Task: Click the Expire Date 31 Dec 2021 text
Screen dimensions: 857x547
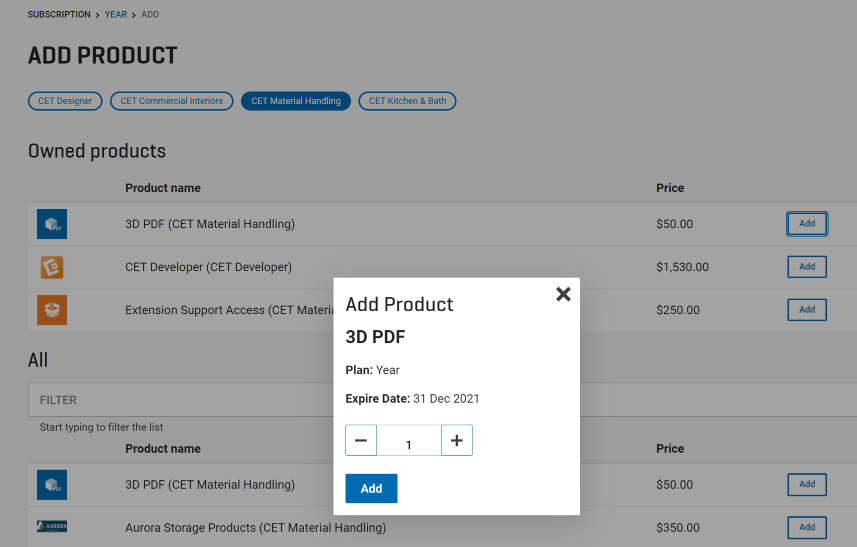Action: [x=412, y=399]
